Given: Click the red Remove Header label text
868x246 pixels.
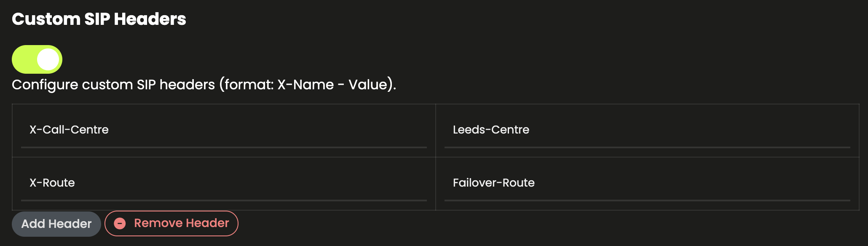Looking at the screenshot, I should [x=182, y=223].
